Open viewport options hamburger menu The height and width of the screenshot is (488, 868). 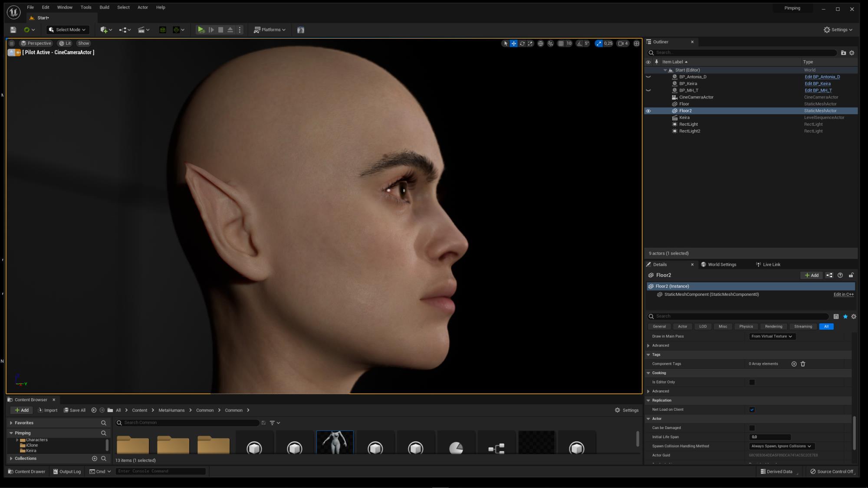12,43
